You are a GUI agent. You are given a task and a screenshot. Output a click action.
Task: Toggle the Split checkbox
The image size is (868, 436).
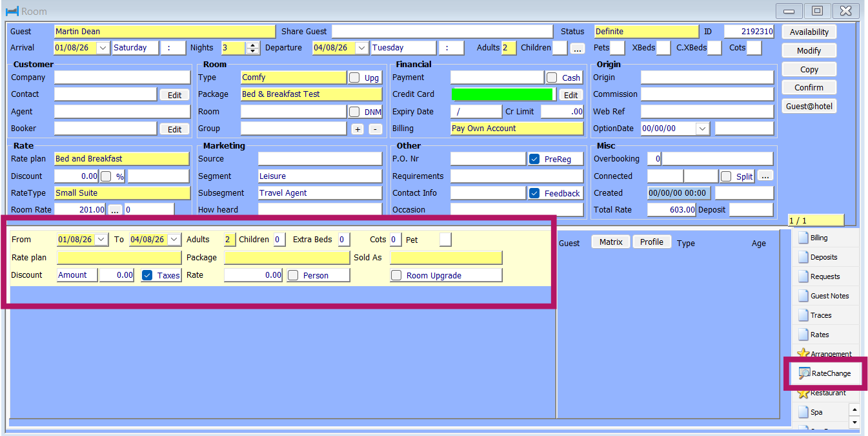726,176
